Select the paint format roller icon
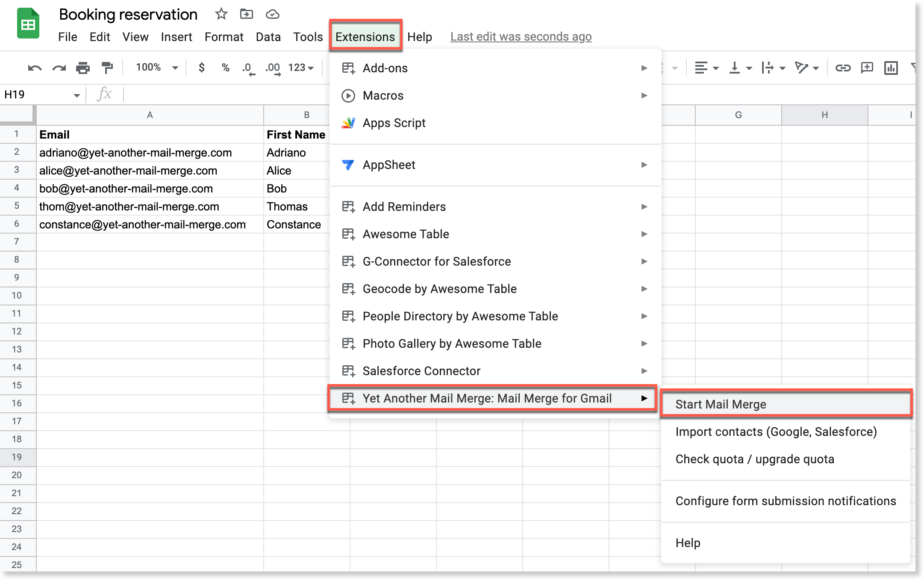The width and height of the screenshot is (924, 580). pos(107,68)
